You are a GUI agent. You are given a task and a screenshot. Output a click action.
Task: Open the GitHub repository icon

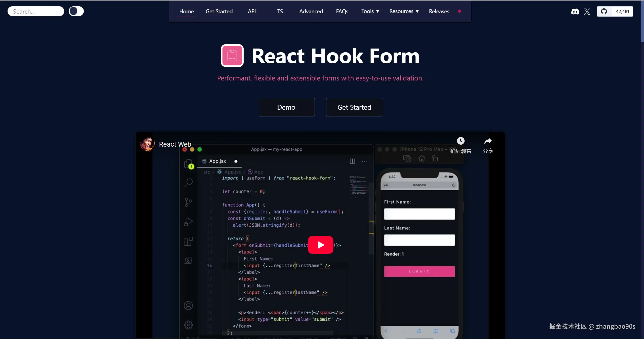pyautogui.click(x=604, y=12)
